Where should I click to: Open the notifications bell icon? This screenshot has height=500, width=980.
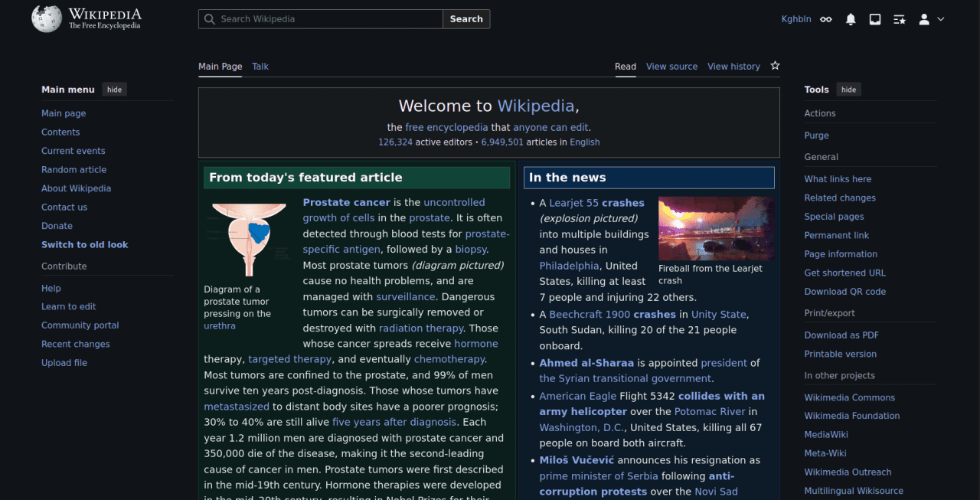point(851,19)
